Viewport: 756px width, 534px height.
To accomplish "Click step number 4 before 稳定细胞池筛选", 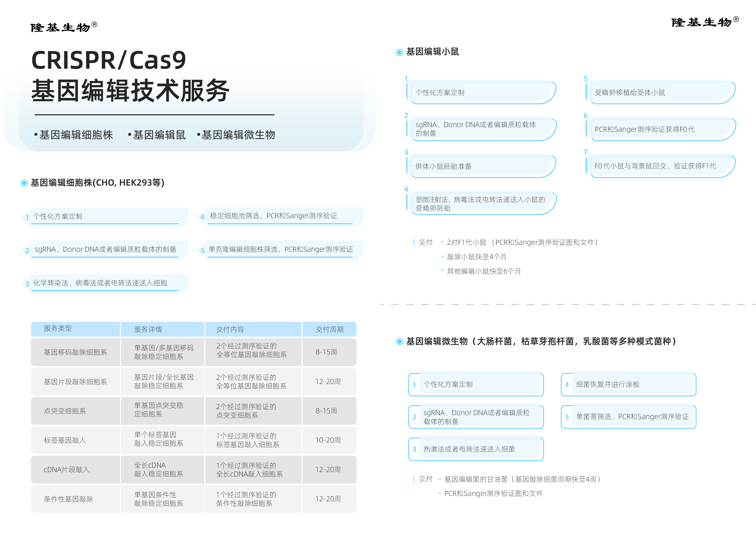I will tap(202, 217).
